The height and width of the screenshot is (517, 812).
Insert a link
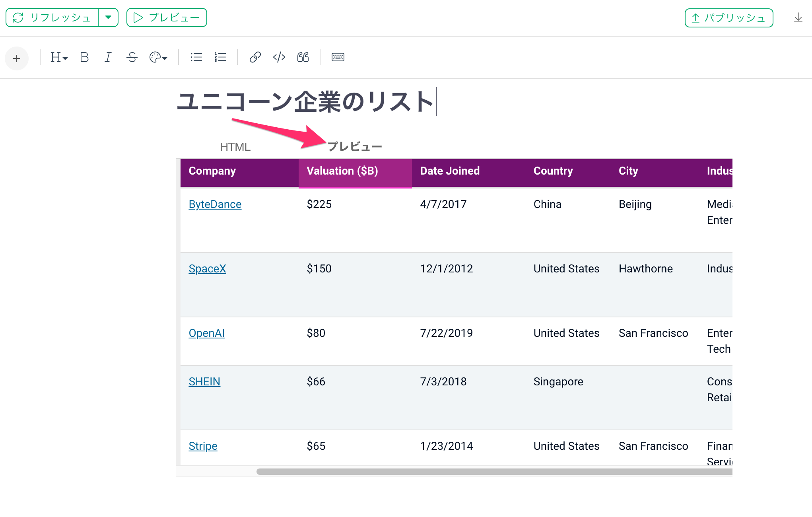255,57
